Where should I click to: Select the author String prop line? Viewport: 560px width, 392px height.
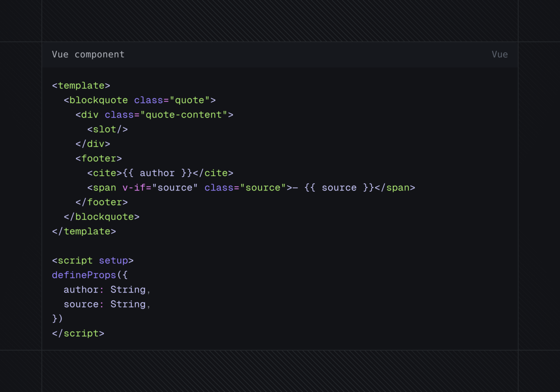pos(107,289)
